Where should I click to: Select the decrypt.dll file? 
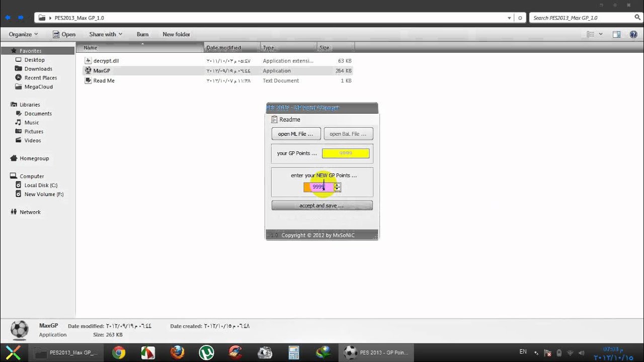click(x=218, y=61)
